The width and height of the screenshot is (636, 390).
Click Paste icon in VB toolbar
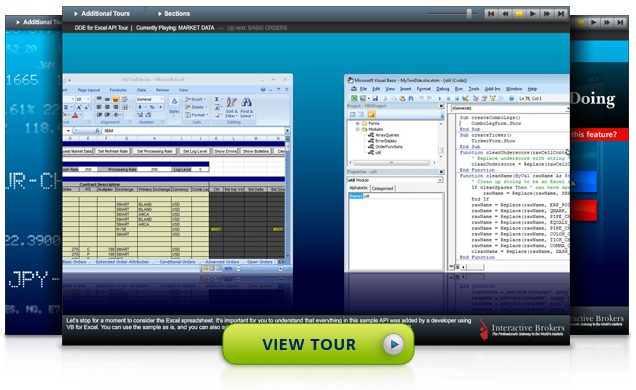(x=402, y=98)
